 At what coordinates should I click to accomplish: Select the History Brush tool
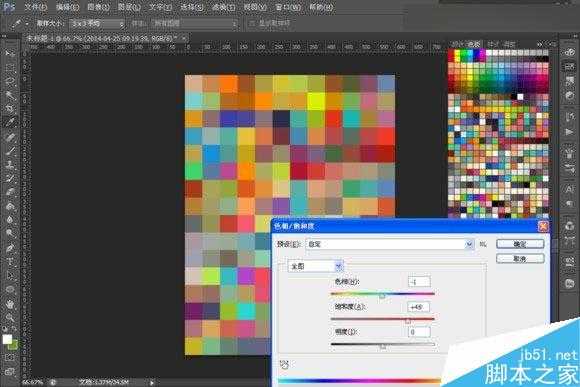[10, 178]
